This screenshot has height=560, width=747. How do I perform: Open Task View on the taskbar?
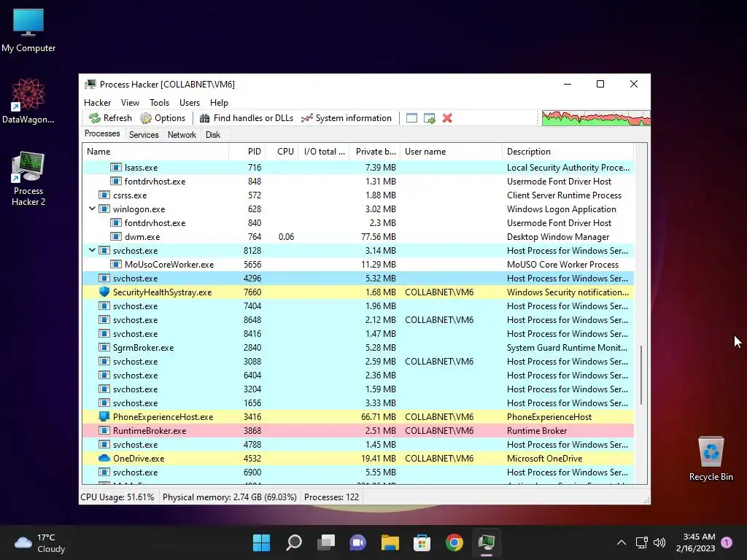click(x=326, y=542)
